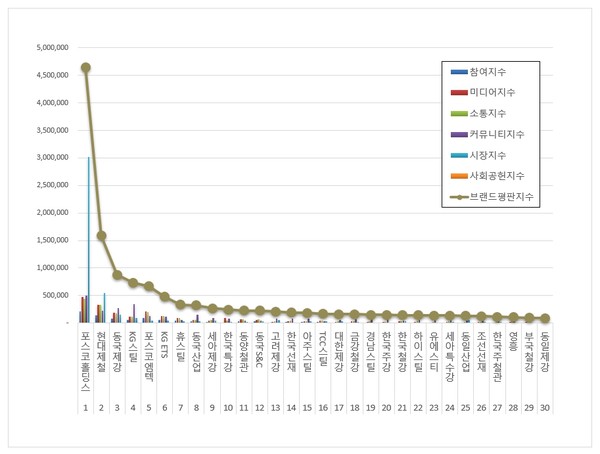Click the rank number 15 on x-axis
The width and height of the screenshot is (600, 454).
point(307,408)
